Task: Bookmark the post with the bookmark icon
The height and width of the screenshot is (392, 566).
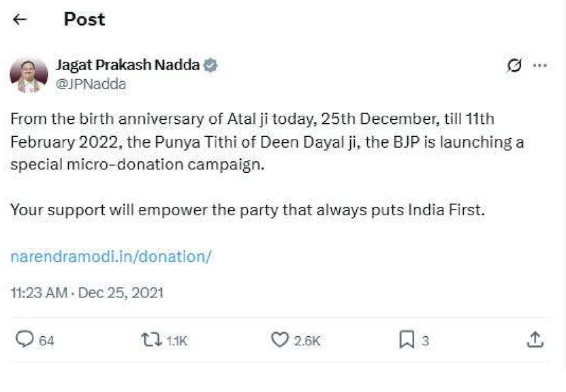Action: point(406,340)
